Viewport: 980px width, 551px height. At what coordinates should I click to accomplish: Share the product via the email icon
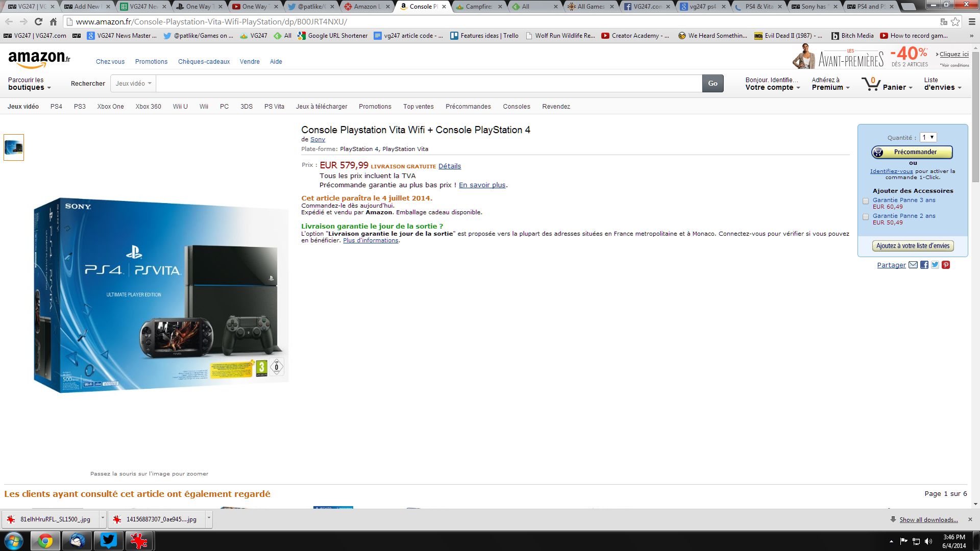[913, 265]
